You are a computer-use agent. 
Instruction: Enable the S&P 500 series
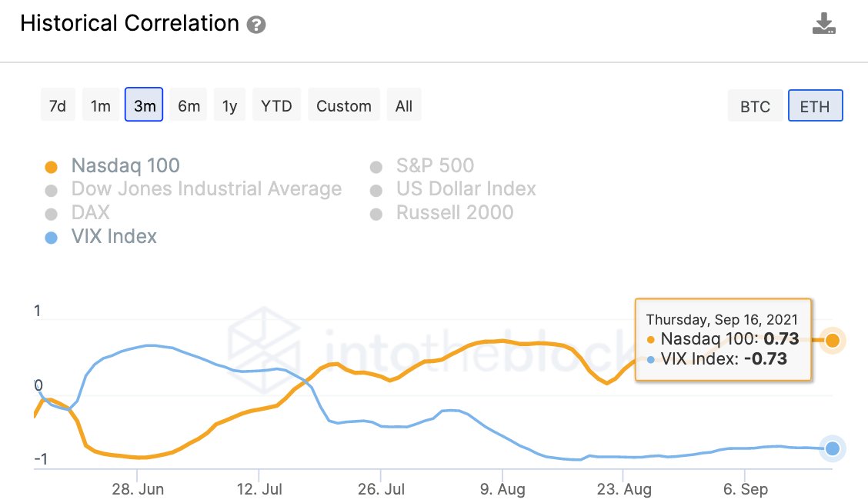click(x=435, y=166)
